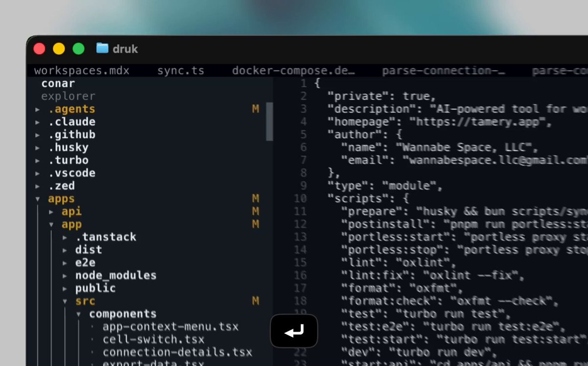Click line number 10 in the gutter

[301, 199]
